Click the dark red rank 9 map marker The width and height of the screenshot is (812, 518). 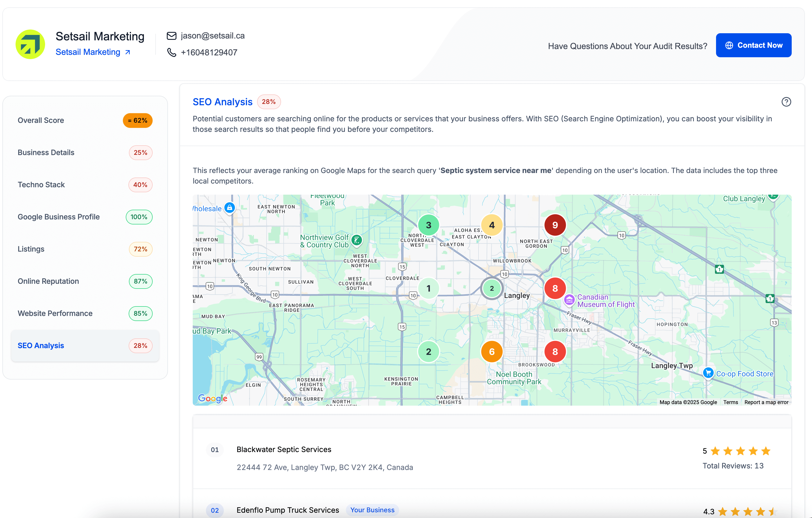[x=555, y=225]
